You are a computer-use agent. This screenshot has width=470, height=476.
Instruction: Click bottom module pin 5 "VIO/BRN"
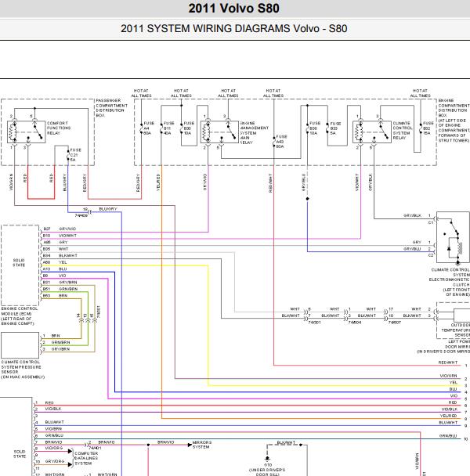pyautogui.click(x=49, y=429)
